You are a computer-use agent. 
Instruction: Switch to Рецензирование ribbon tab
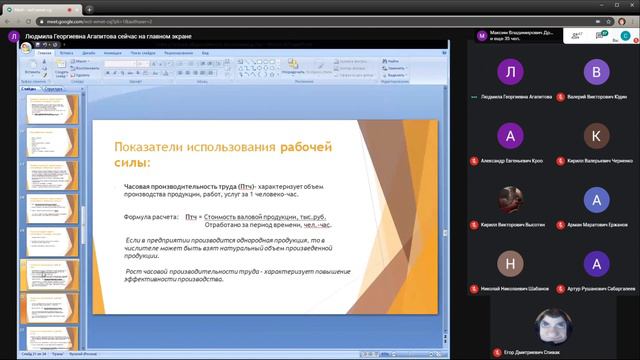pos(178,53)
